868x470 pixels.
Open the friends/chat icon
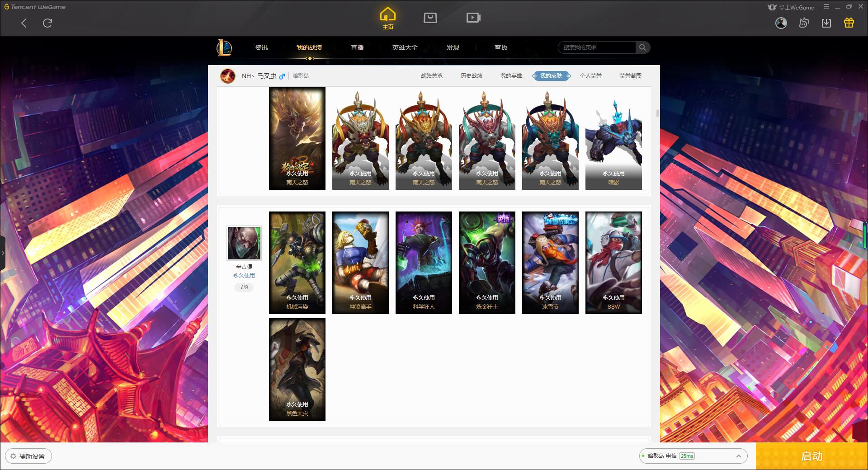point(804,23)
